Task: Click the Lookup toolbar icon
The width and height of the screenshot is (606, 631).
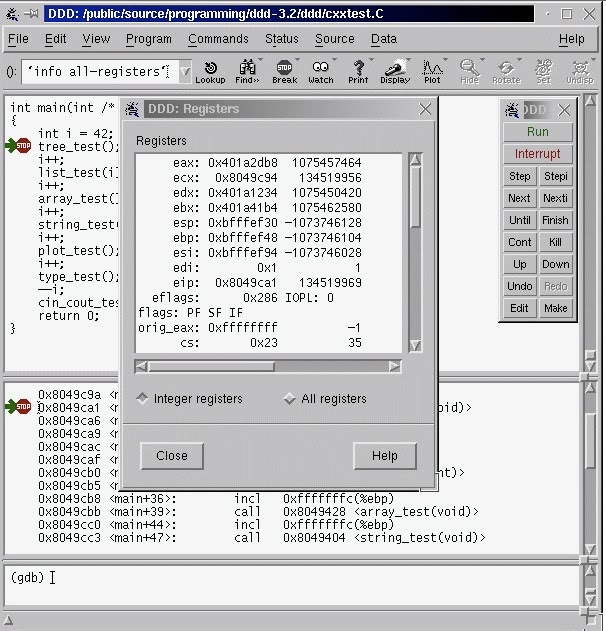Action: point(210,72)
